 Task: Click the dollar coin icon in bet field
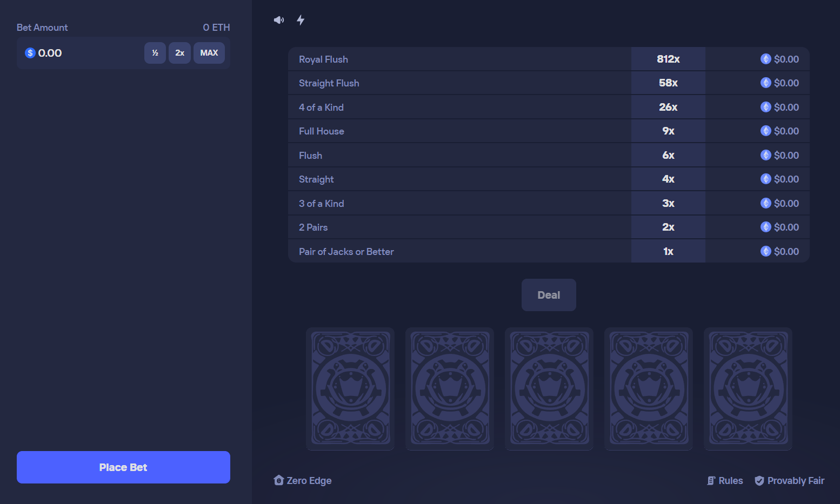(x=30, y=53)
